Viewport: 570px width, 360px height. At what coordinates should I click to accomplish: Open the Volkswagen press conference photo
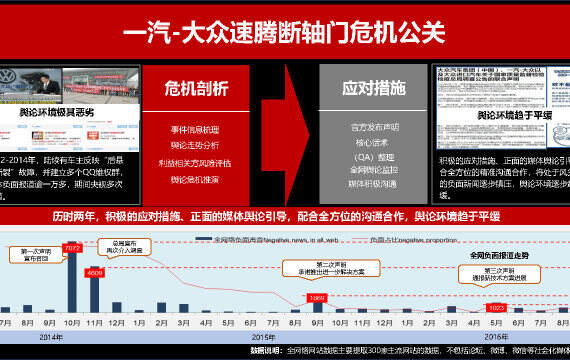point(31,85)
